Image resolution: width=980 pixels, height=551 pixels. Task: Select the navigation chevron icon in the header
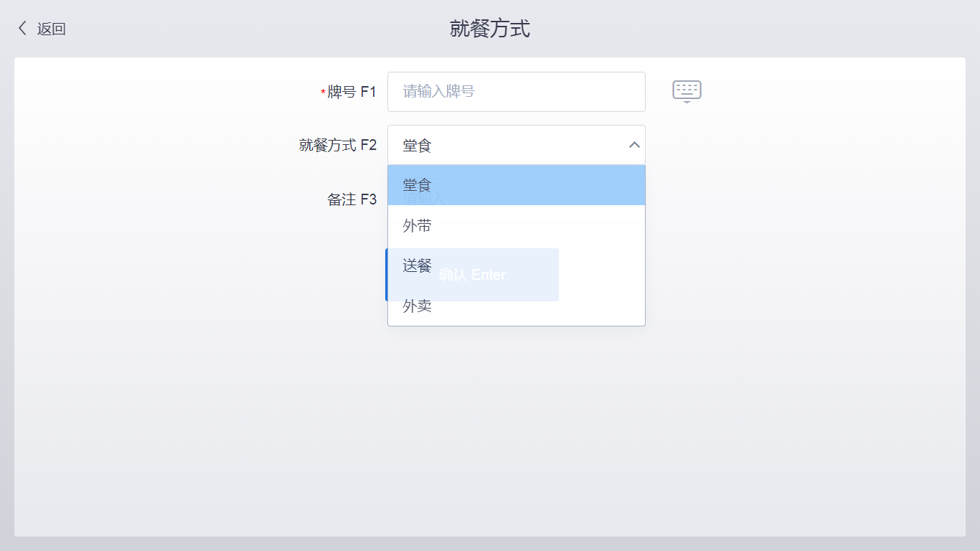pyautogui.click(x=22, y=28)
